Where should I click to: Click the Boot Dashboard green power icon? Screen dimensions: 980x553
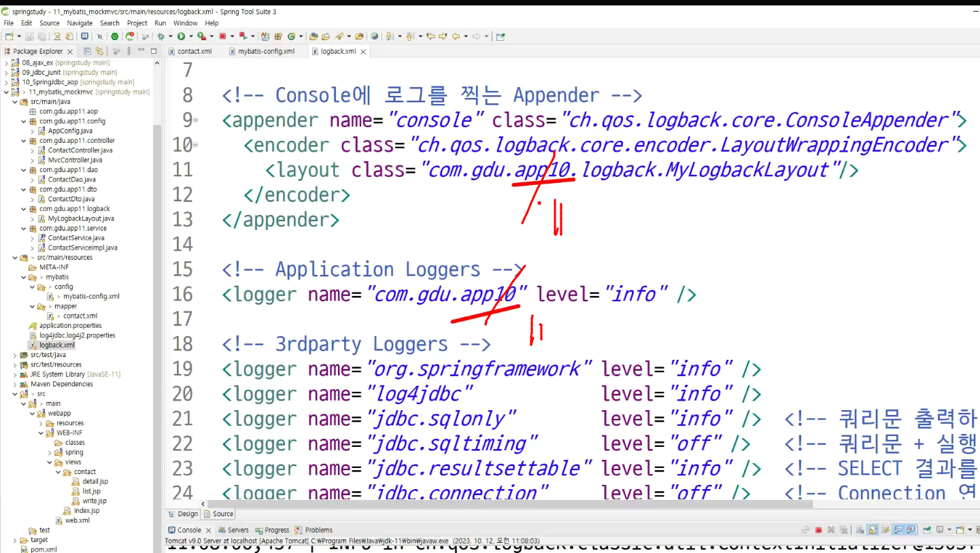coord(114,36)
